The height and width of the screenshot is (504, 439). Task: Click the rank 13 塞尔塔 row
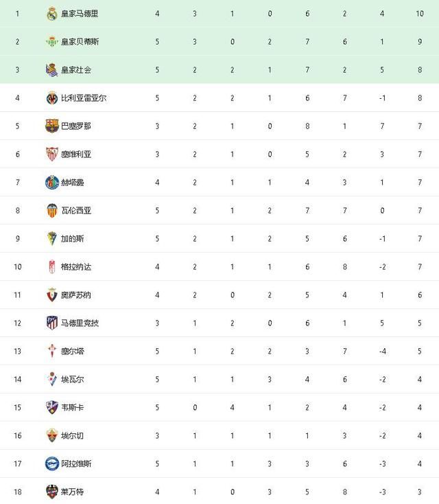coord(219,351)
